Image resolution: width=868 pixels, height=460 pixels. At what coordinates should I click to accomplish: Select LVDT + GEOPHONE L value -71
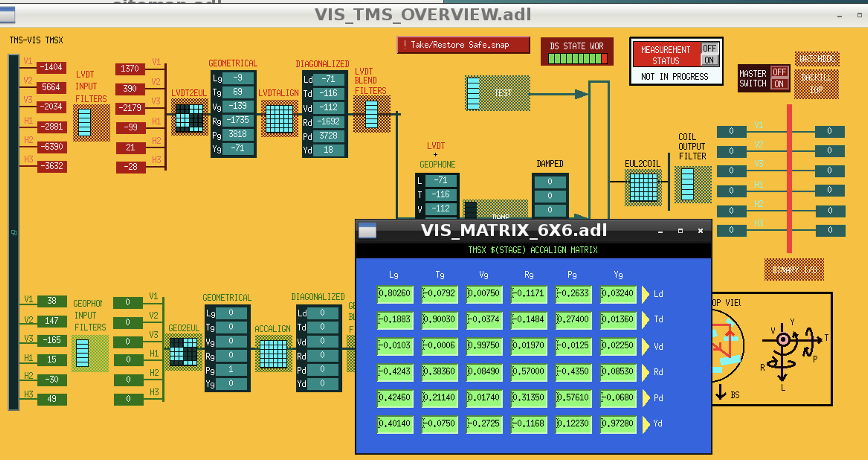point(441,181)
